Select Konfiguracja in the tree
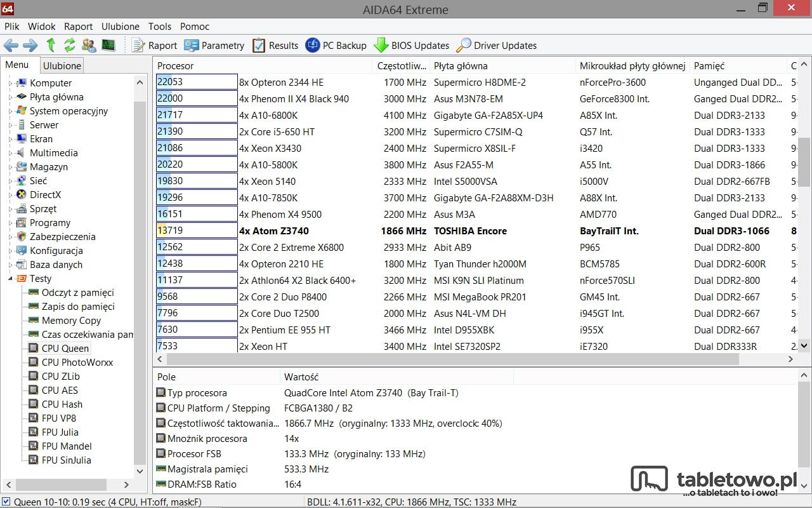The image size is (812, 508). point(56,251)
